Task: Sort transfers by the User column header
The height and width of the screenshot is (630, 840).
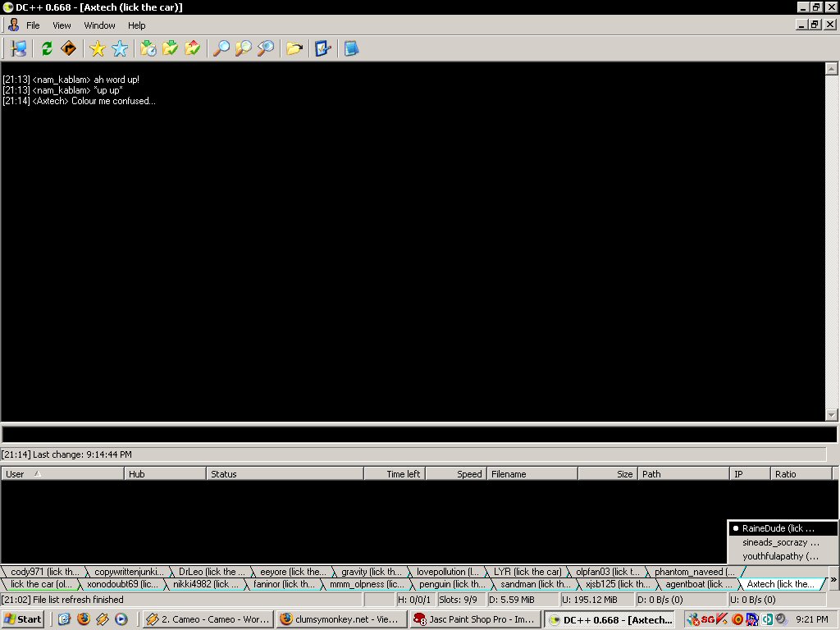Action: tap(62, 473)
